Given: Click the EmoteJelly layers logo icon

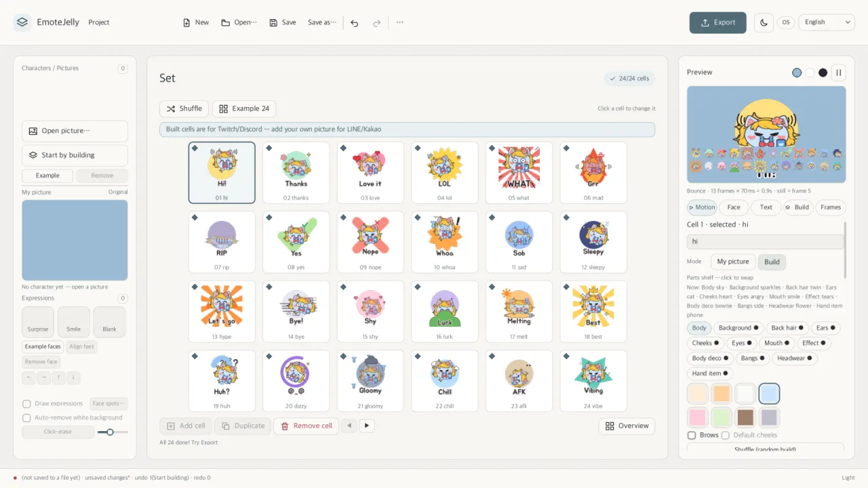Looking at the screenshot, I should click(22, 22).
